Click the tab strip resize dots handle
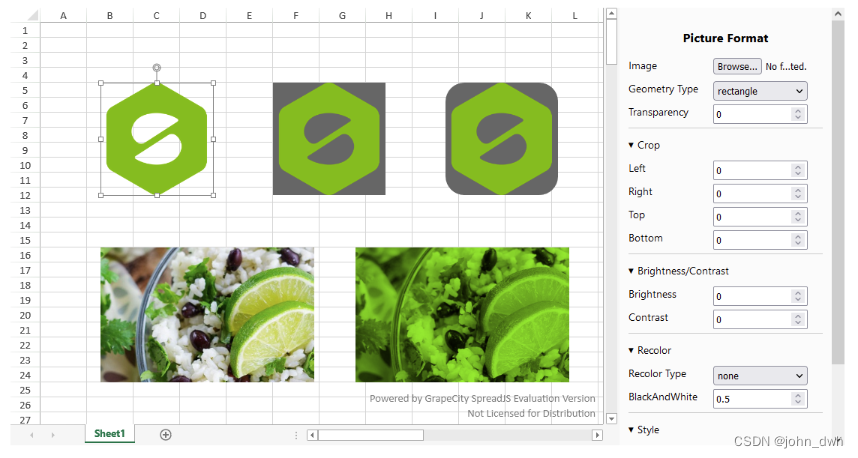The width and height of the screenshot is (858, 458). [296, 435]
